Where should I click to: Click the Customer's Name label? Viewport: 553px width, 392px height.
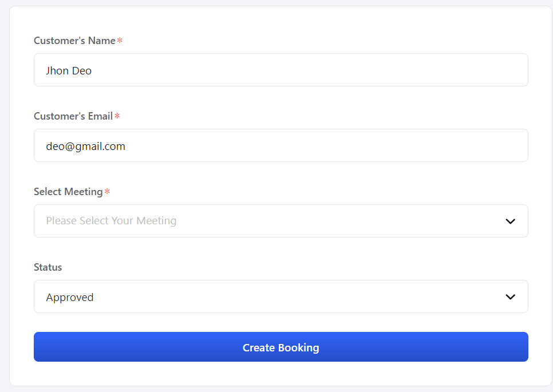[x=74, y=40]
